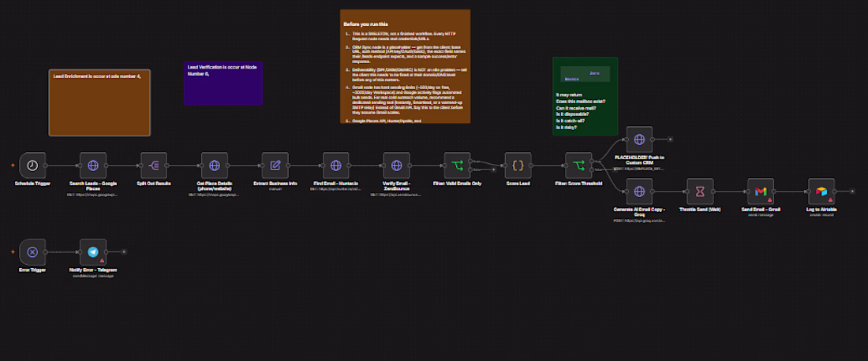The height and width of the screenshot is (361, 868).
Task: Add a node on Valid Emails filter false branch
Action: (x=493, y=169)
